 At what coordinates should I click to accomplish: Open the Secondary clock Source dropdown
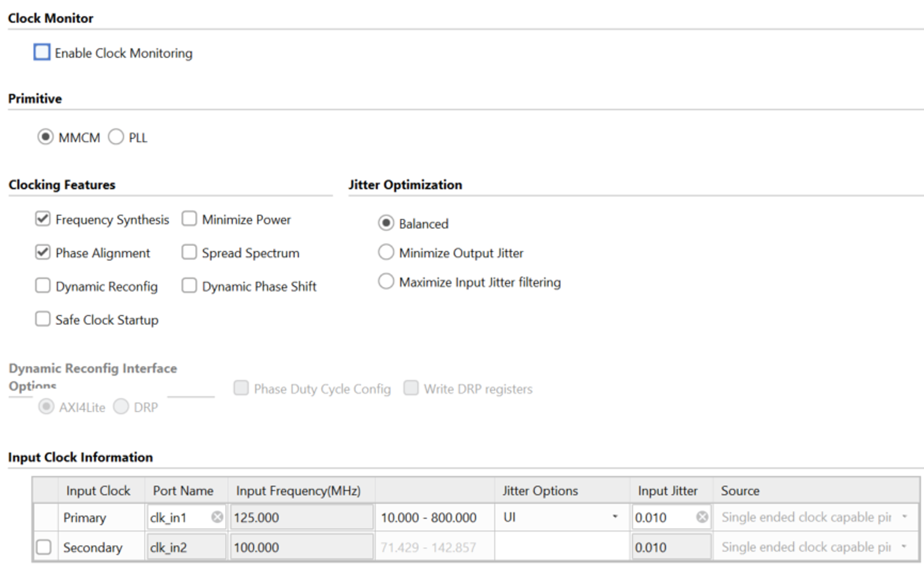tap(904, 547)
